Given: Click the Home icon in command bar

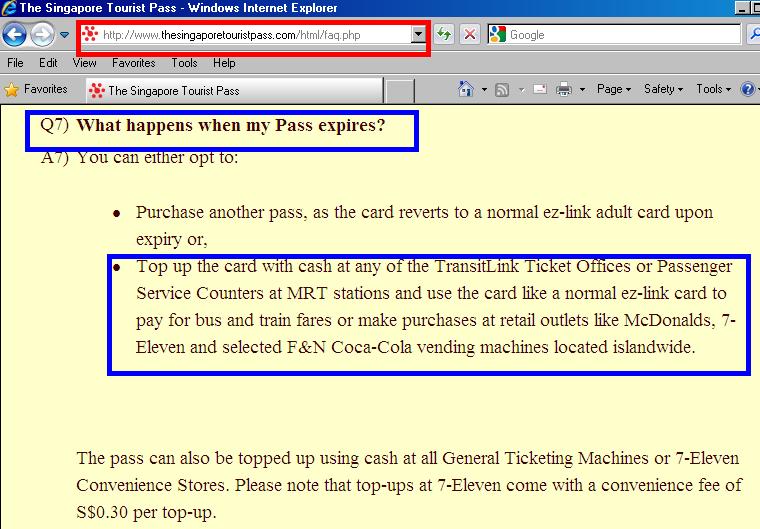Looking at the screenshot, I should click(x=466, y=89).
